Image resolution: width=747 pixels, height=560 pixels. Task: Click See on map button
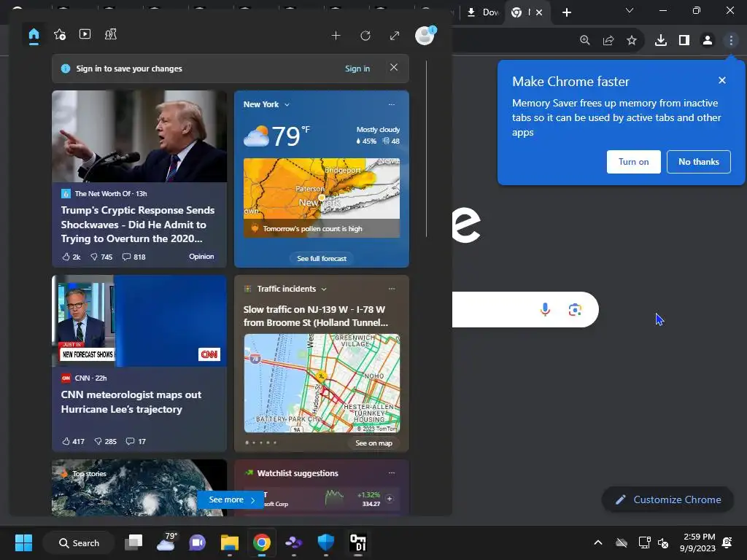[x=374, y=443]
